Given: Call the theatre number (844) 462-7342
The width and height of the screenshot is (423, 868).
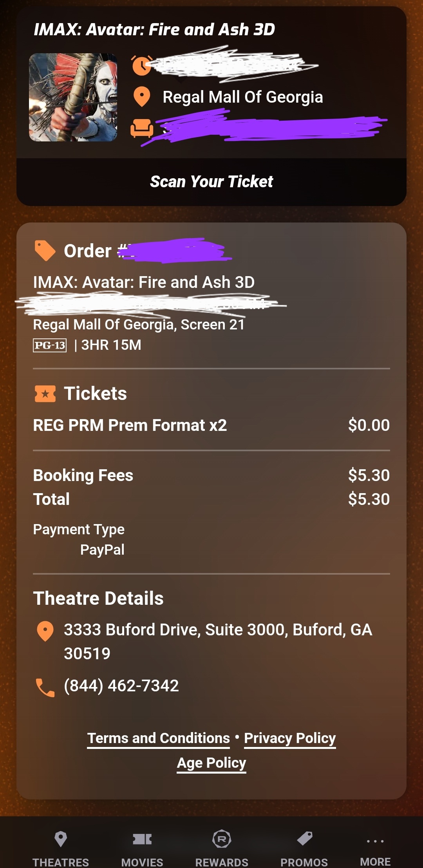Looking at the screenshot, I should click(121, 686).
